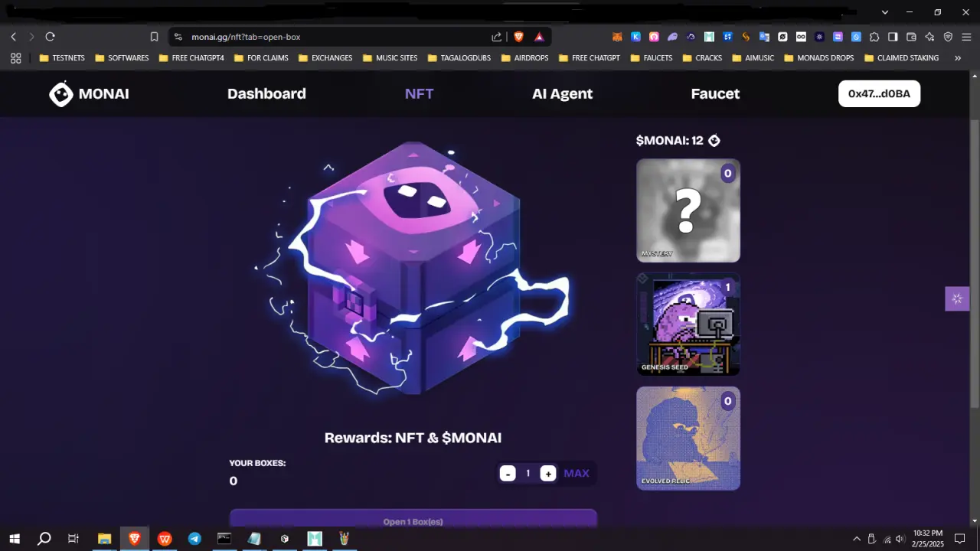Reload the current page

click(50, 37)
